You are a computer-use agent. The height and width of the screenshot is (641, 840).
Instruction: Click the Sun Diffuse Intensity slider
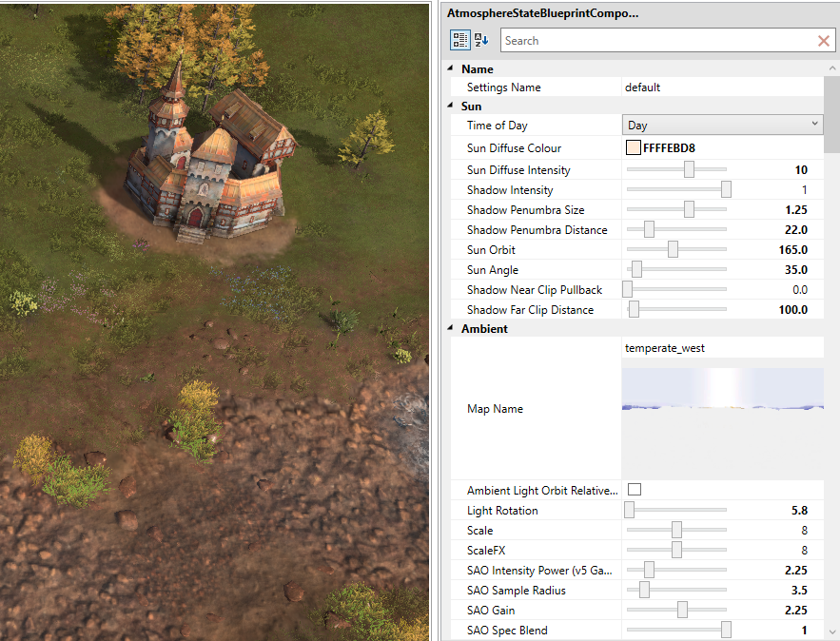pos(676,169)
